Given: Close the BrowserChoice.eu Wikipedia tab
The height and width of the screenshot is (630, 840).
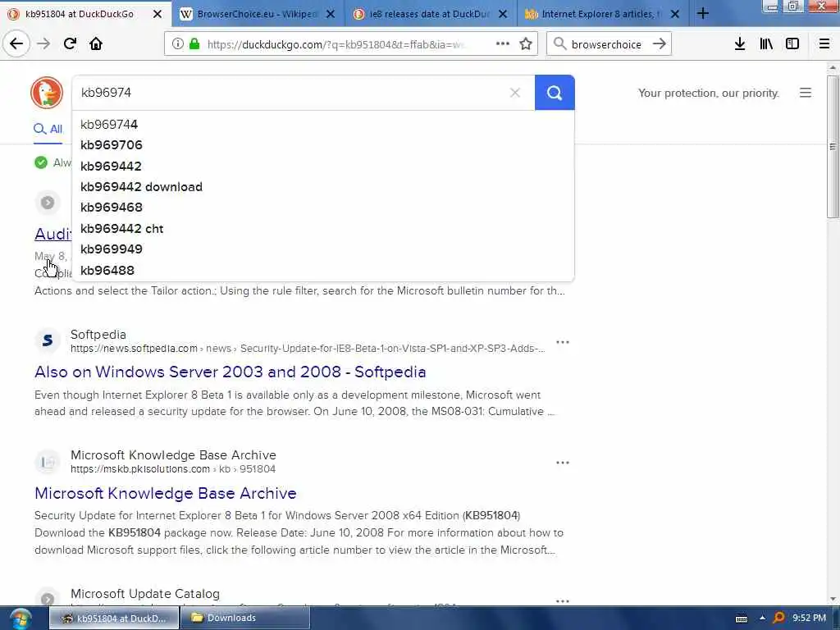Looking at the screenshot, I should (331, 14).
